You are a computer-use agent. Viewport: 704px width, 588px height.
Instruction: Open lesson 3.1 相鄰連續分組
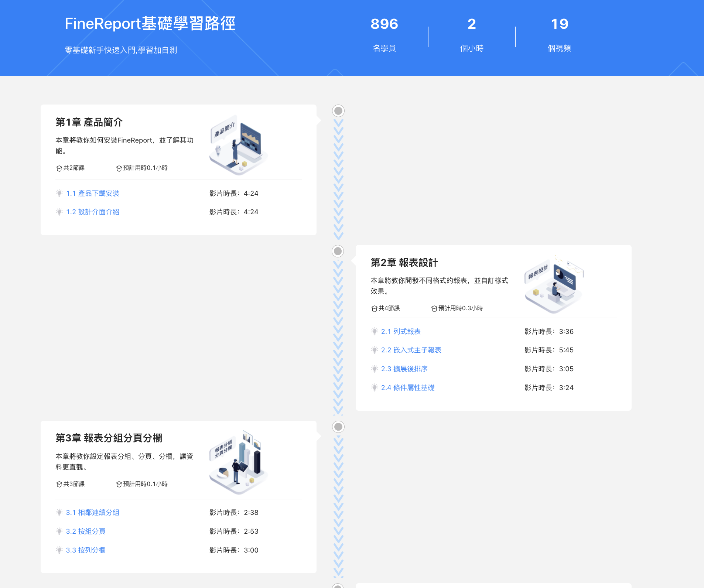click(x=93, y=512)
